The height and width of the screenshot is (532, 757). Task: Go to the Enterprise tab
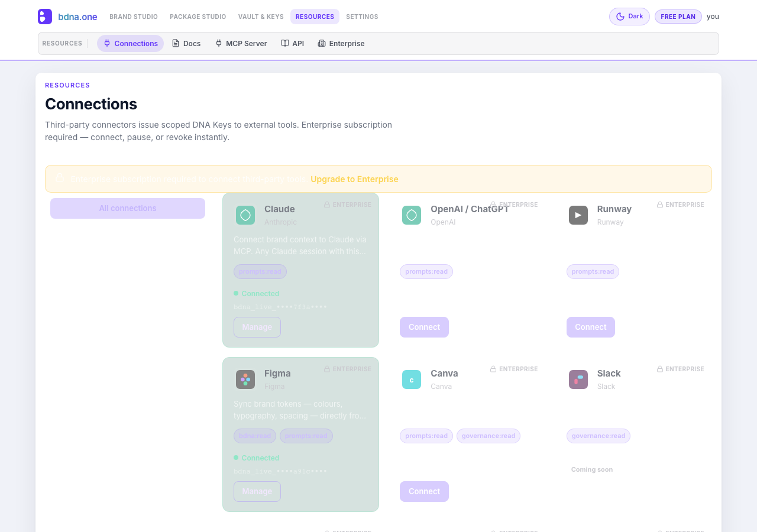pyautogui.click(x=341, y=43)
